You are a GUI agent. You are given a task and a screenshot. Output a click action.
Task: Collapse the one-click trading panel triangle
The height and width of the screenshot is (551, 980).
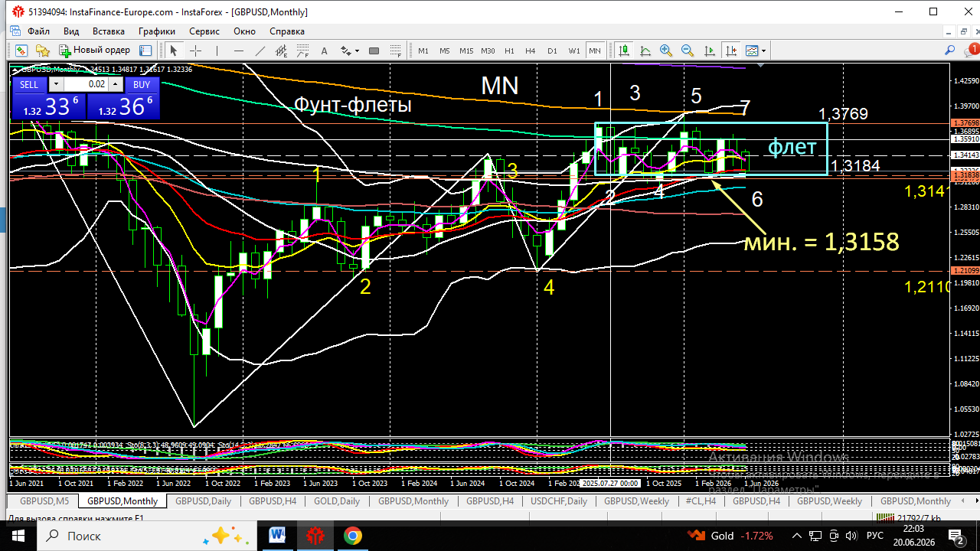[16, 70]
